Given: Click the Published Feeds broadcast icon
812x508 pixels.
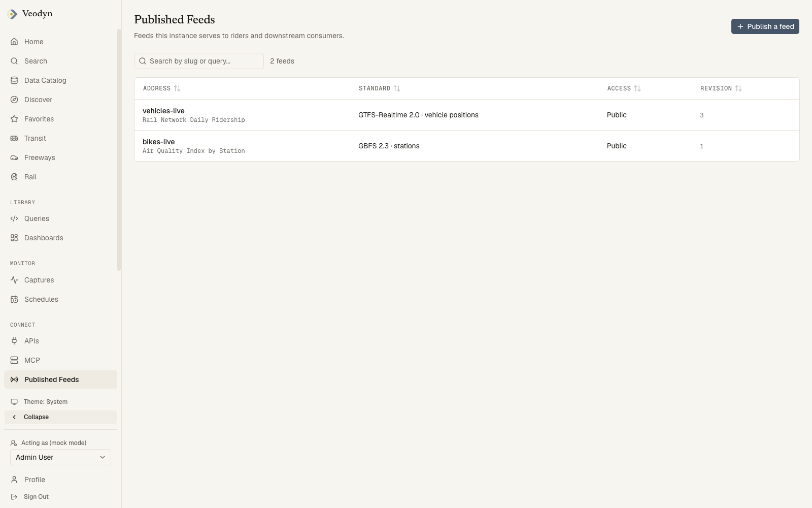Looking at the screenshot, I should 14,379.
